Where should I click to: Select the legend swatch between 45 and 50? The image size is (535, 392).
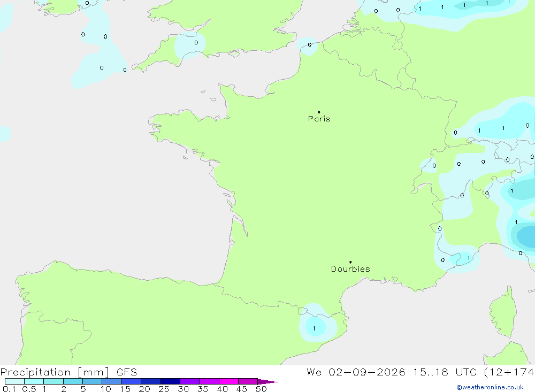click(248, 381)
